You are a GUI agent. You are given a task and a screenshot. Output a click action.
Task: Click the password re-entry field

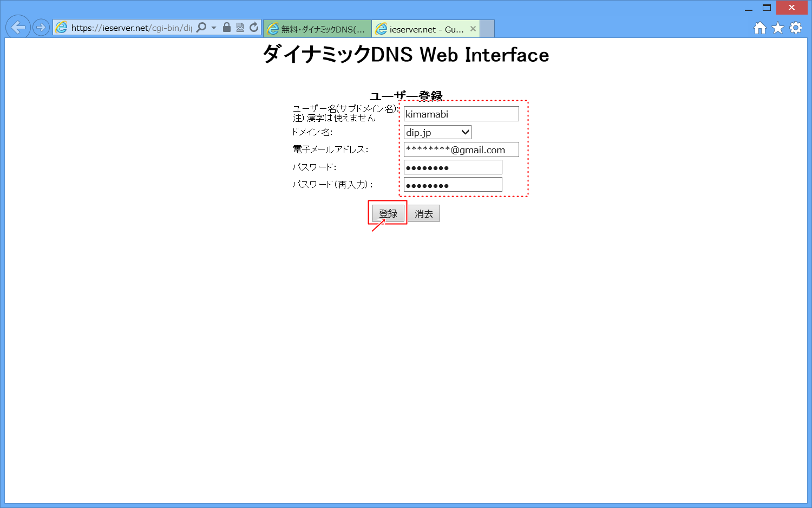[453, 185]
